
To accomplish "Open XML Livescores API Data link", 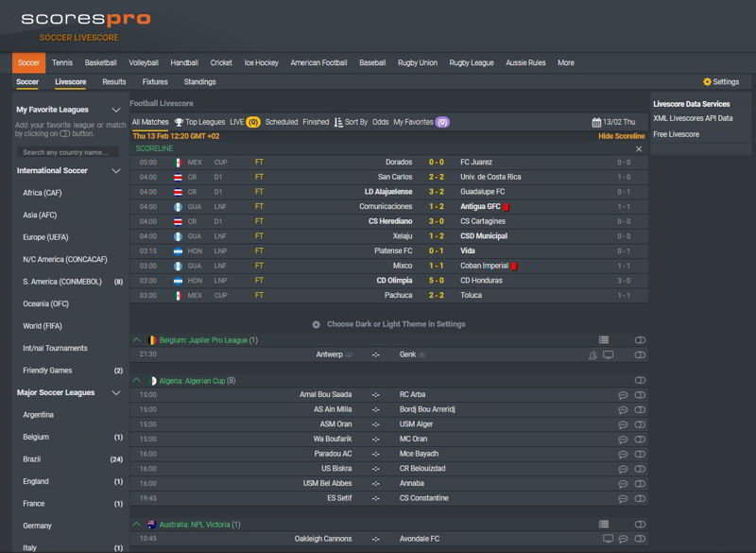I will pyautogui.click(x=693, y=118).
